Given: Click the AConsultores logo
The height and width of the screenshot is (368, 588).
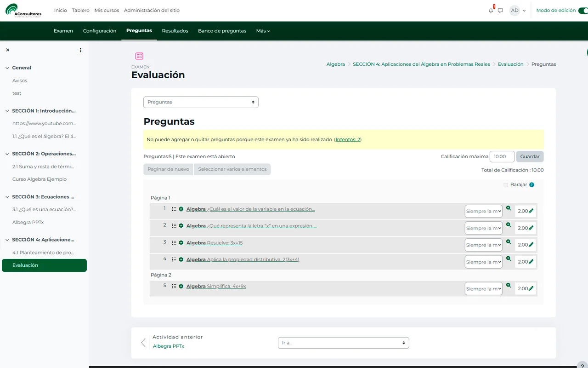Looking at the screenshot, I should coord(23,10).
